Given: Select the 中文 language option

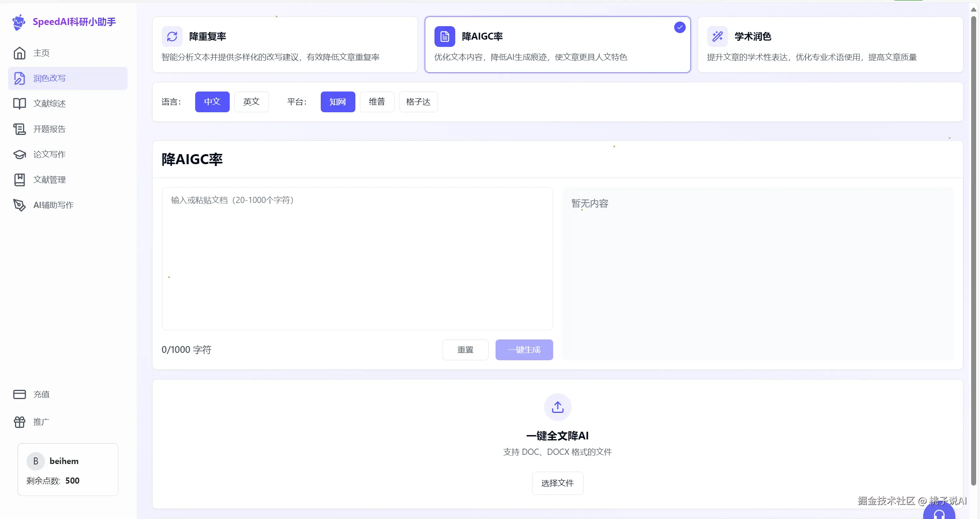Looking at the screenshot, I should [x=212, y=102].
